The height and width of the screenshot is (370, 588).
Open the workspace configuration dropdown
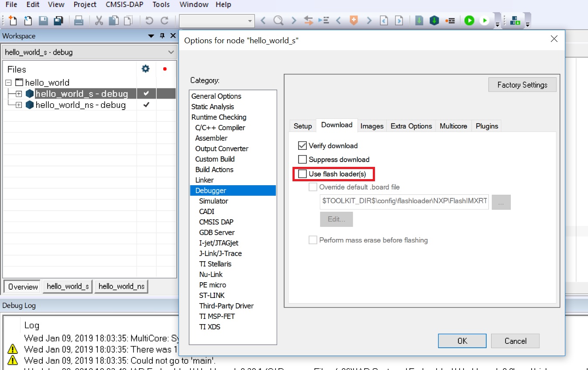click(171, 52)
